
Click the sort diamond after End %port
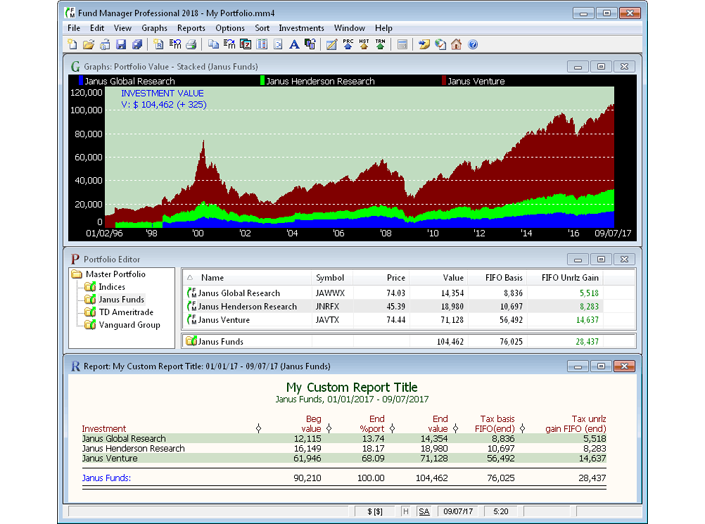392,428
